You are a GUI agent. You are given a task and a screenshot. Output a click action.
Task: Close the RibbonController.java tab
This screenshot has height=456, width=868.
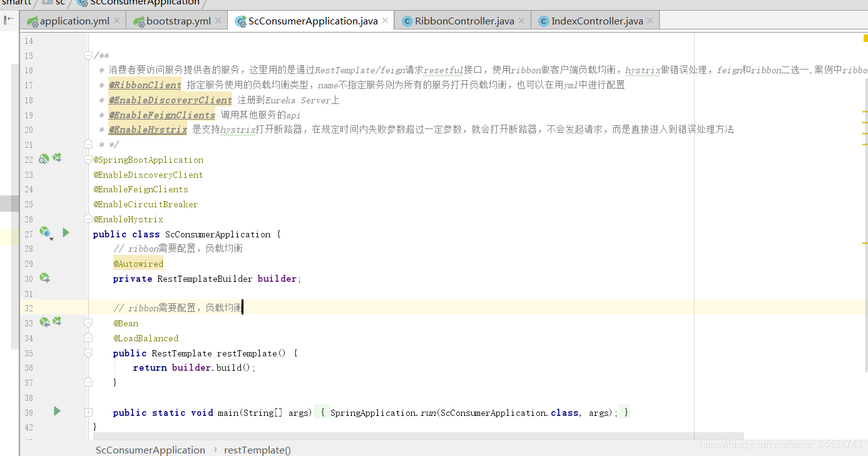(x=522, y=21)
